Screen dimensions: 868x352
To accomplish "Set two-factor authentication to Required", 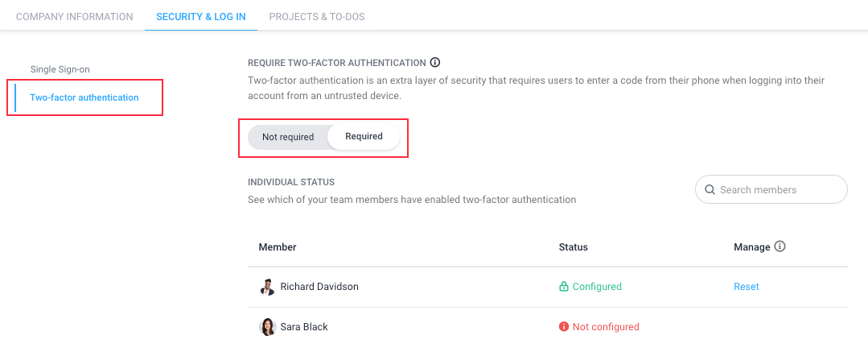I will [364, 136].
